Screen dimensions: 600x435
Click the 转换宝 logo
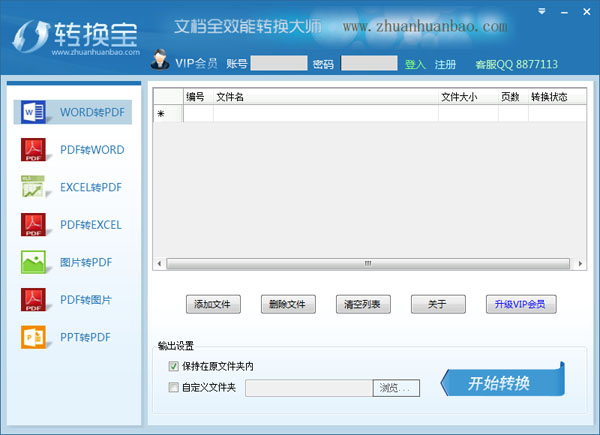pos(75,37)
